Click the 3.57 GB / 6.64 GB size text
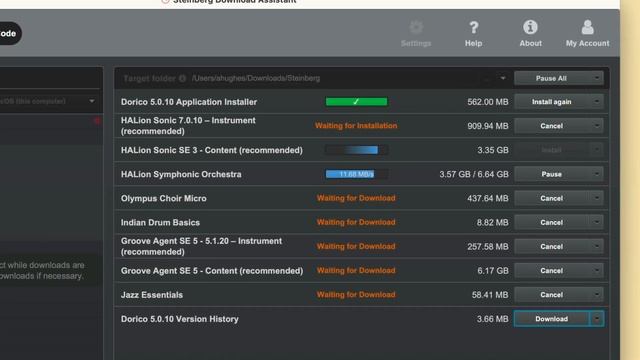Screen dimensions: 640x360 (x=474, y=174)
